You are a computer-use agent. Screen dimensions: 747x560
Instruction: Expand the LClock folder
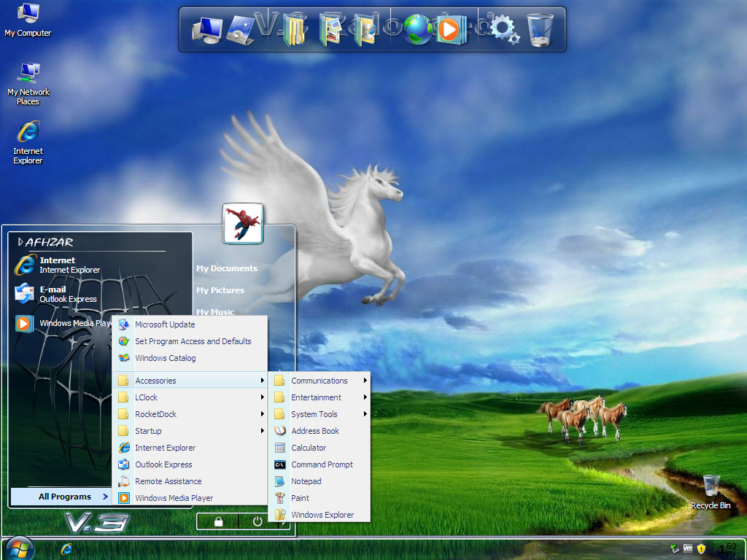pos(190,397)
